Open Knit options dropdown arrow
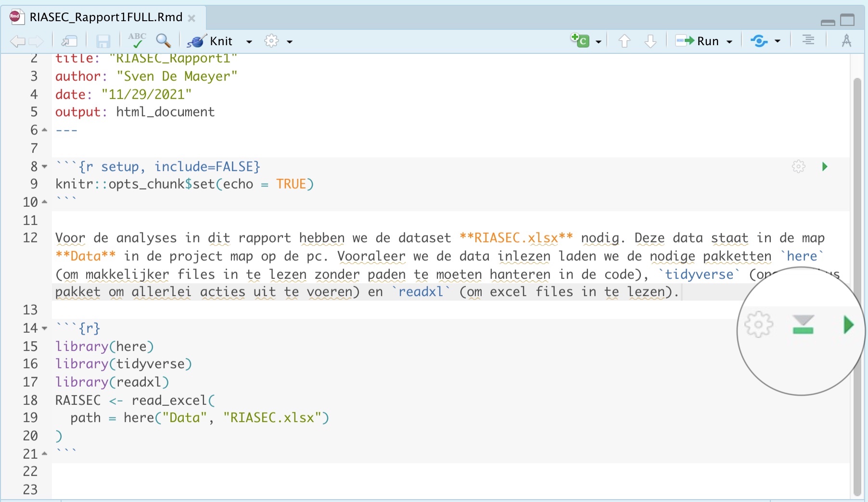Image resolution: width=868 pixels, height=502 pixels. [249, 42]
